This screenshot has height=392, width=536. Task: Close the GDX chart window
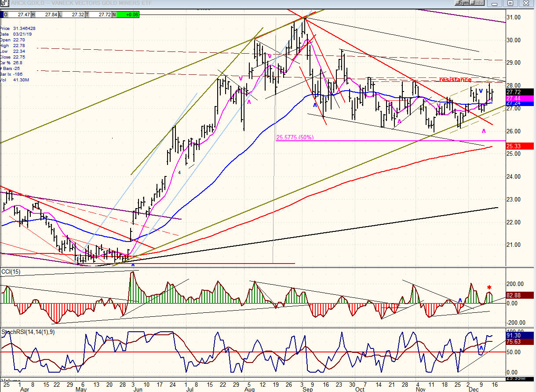(x=525, y=3)
